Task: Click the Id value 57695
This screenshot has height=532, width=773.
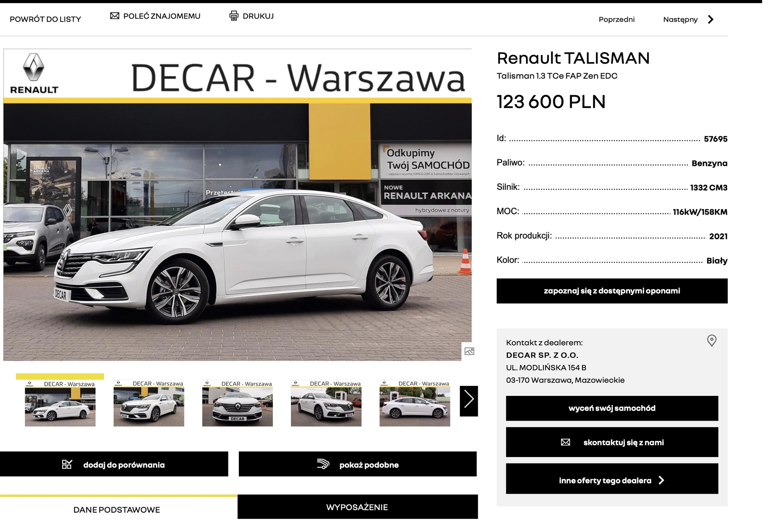Action: point(715,139)
